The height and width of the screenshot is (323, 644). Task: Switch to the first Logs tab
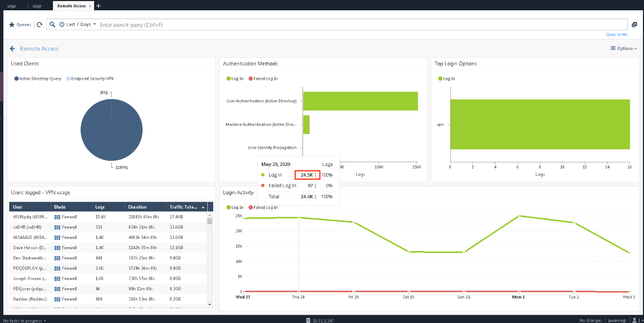pos(12,6)
